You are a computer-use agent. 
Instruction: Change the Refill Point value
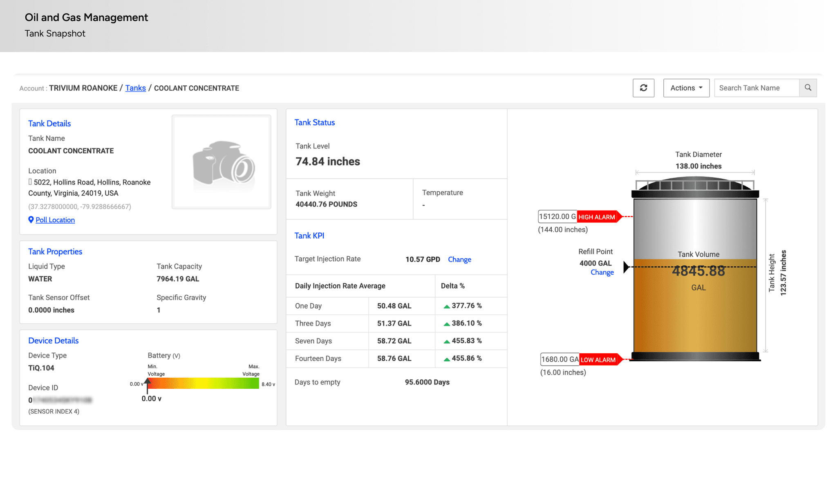(602, 272)
